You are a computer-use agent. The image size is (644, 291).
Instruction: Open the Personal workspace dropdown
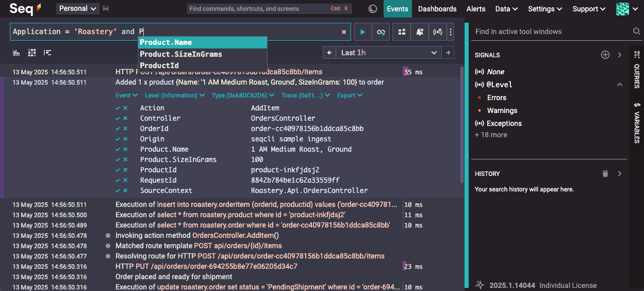[x=77, y=9]
